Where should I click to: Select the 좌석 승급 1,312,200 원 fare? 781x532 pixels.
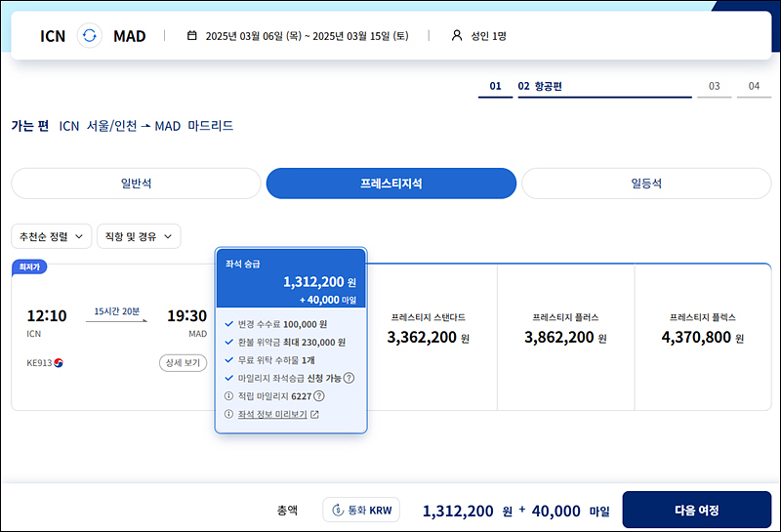point(291,278)
